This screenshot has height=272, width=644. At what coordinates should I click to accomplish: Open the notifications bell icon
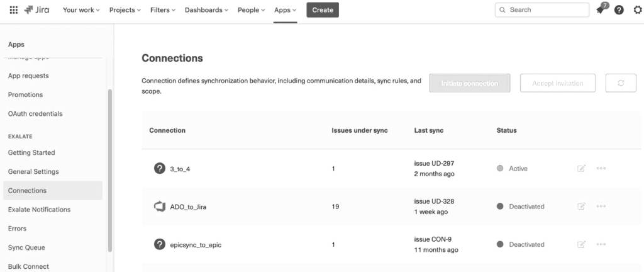601,9
